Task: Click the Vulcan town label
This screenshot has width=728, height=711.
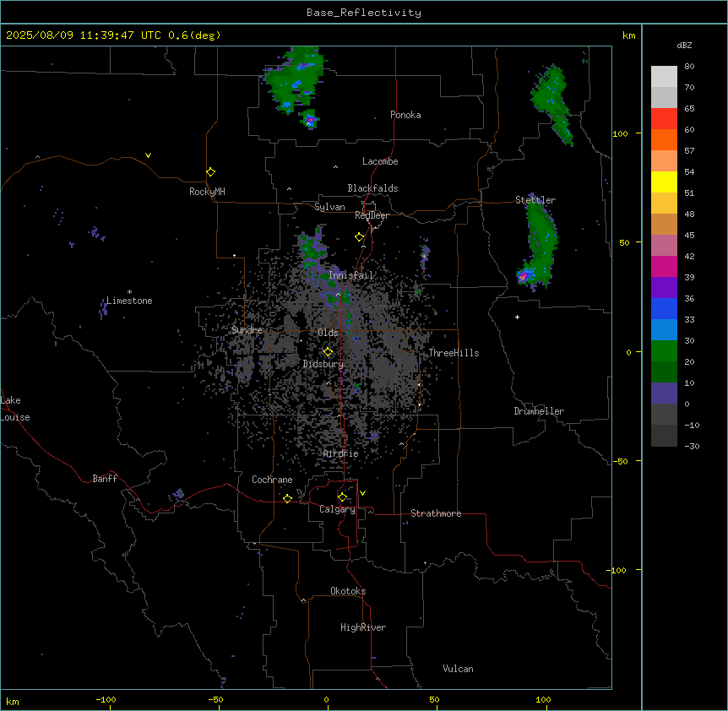Action: (459, 668)
